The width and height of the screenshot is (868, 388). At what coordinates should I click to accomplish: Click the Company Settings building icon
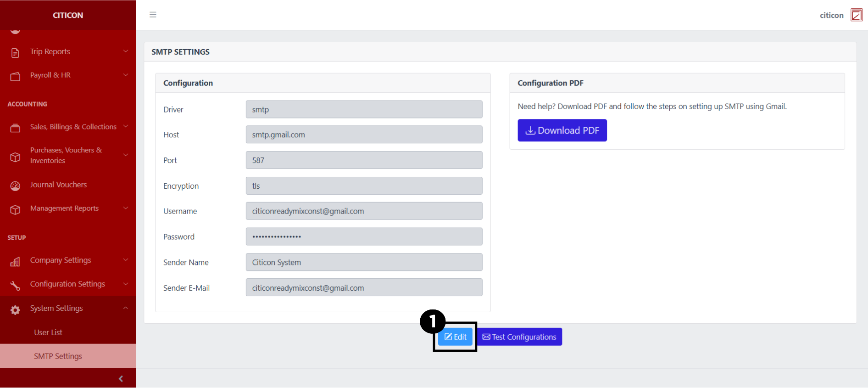15,261
